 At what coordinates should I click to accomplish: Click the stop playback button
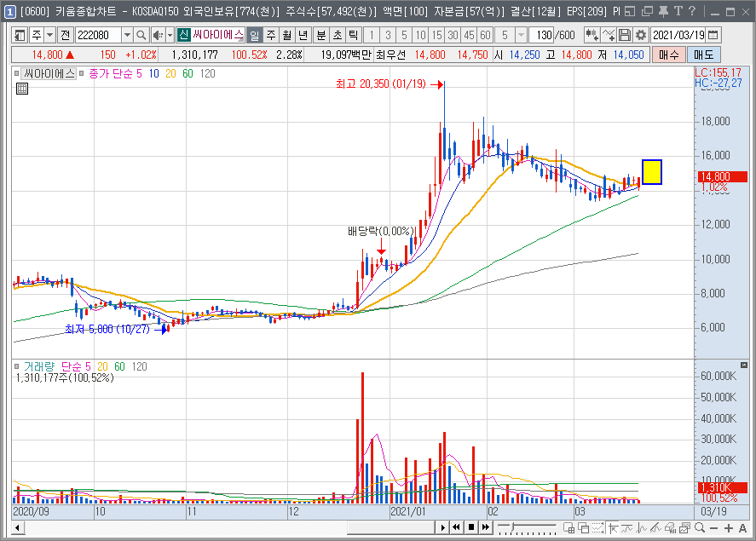(x=471, y=527)
